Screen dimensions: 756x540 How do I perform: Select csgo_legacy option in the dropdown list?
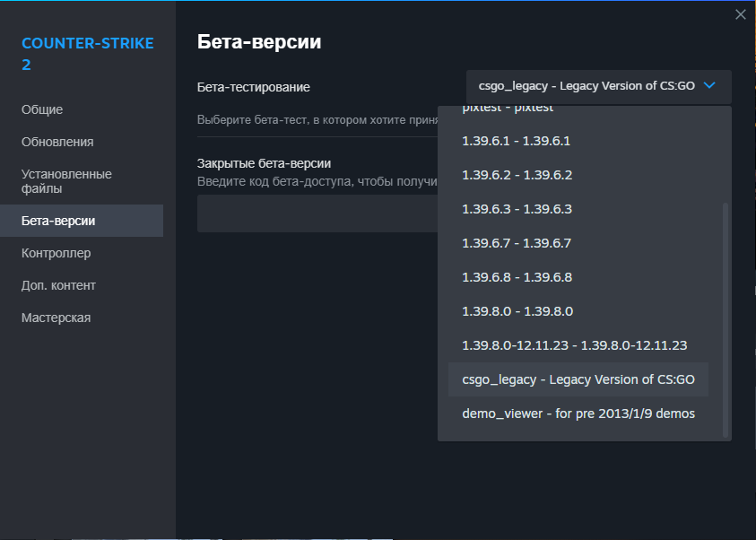click(578, 379)
